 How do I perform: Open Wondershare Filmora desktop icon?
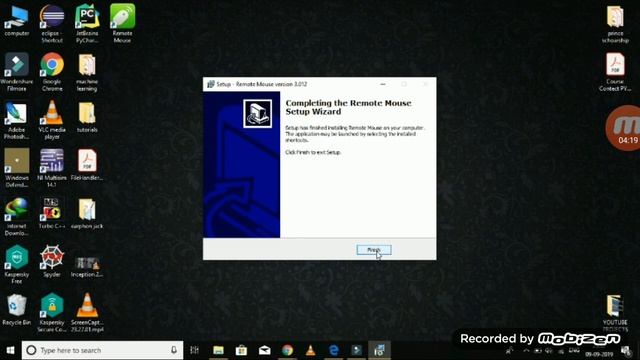17,72
